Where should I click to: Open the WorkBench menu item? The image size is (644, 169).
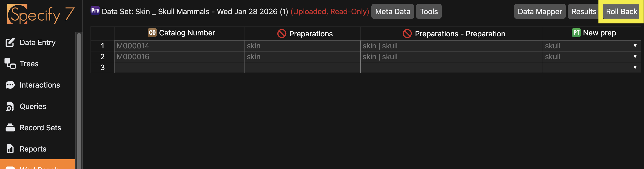tap(38, 166)
